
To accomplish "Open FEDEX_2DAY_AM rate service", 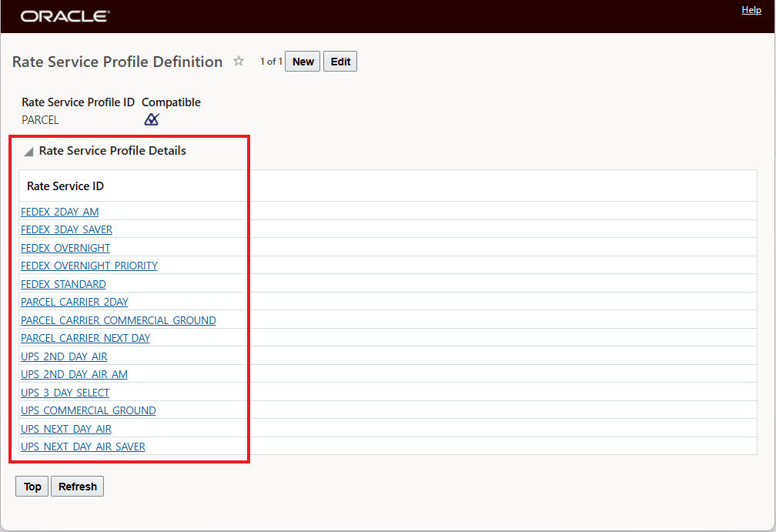I will coord(60,212).
